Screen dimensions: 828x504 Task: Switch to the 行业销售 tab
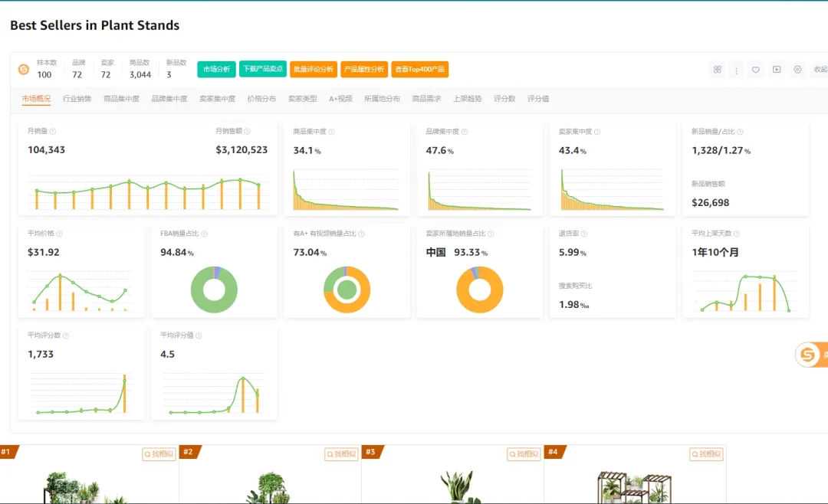77,99
